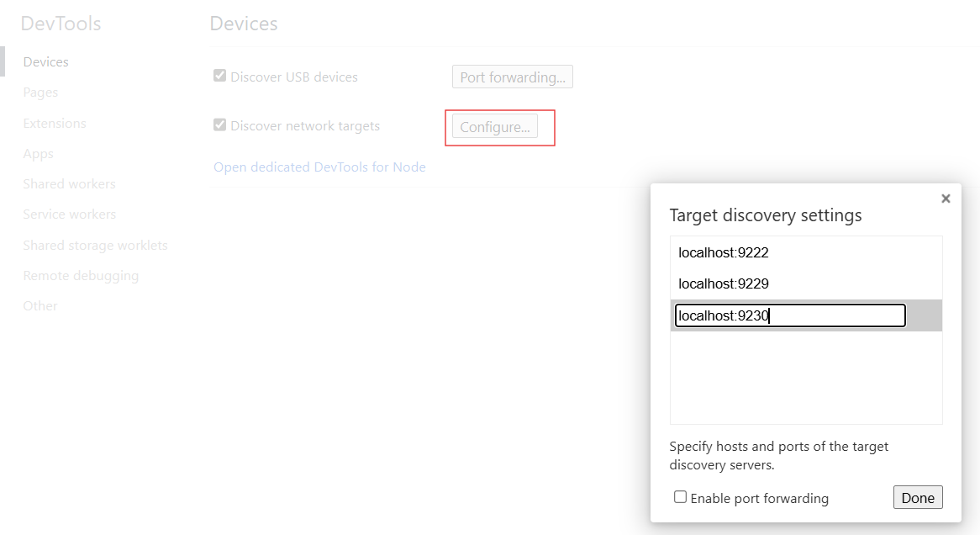Go to Extensions in sidebar
980x535 pixels.
[55, 124]
